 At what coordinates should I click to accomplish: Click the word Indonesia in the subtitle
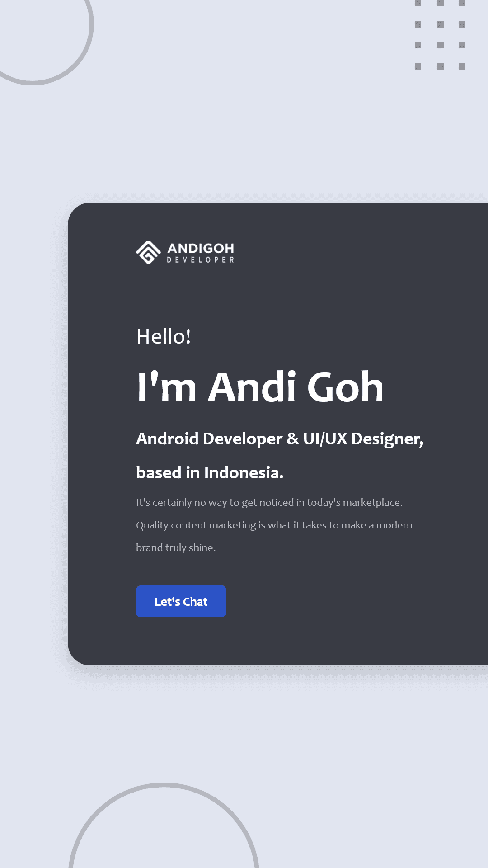[x=243, y=473]
